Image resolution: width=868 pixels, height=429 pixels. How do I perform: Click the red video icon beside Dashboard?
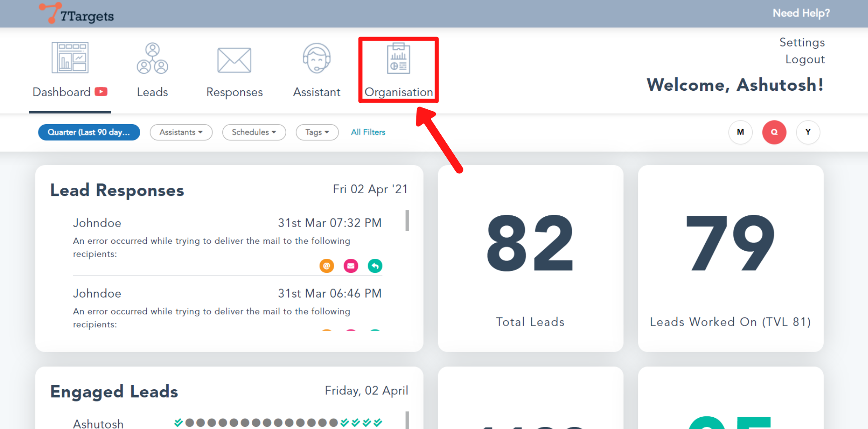pyautogui.click(x=101, y=92)
